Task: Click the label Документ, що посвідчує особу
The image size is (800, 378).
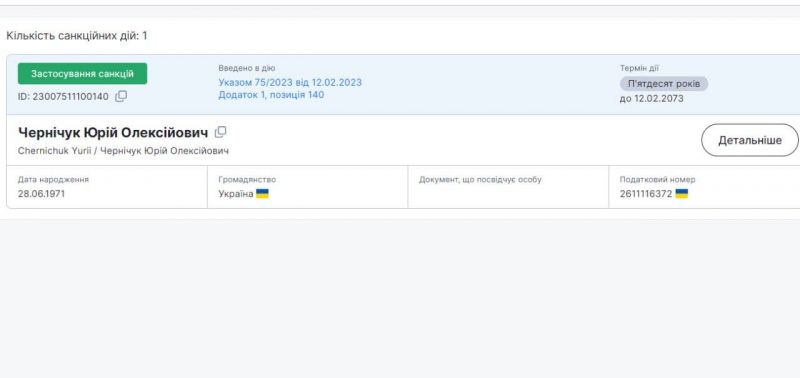Action: click(x=480, y=180)
